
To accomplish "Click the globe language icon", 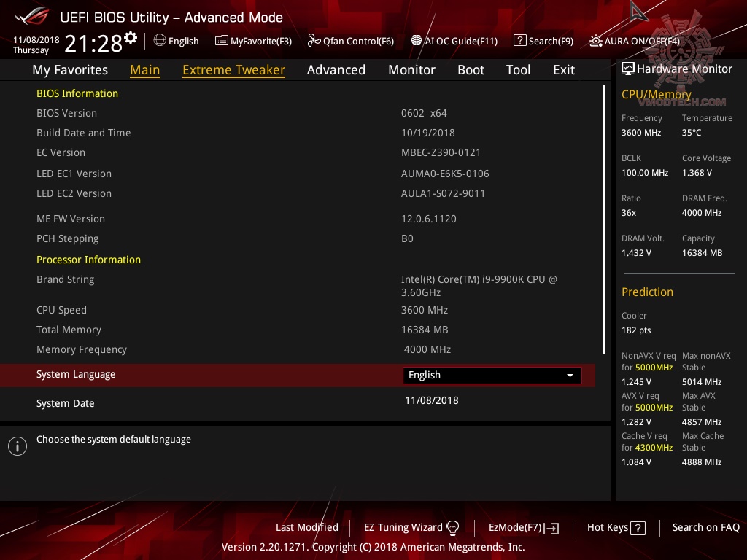I will pos(160,41).
